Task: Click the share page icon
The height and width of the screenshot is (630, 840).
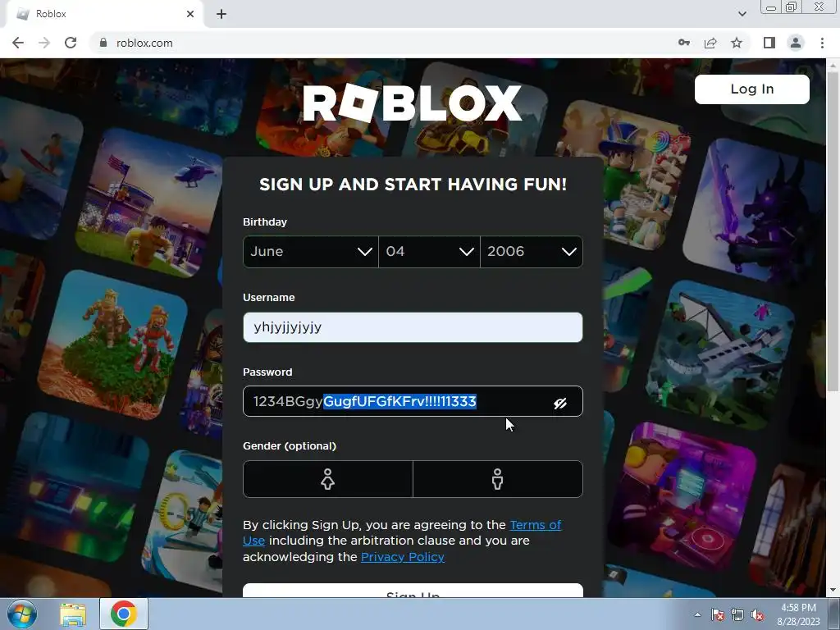Action: pyautogui.click(x=710, y=43)
